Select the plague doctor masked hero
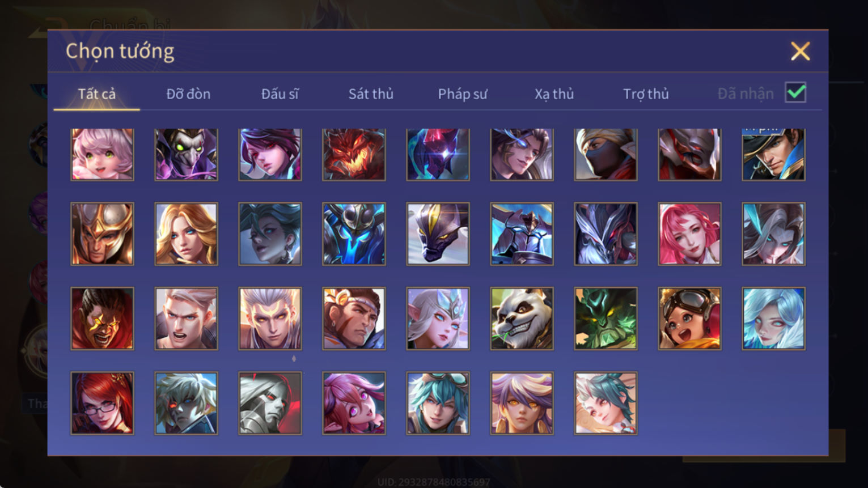The height and width of the screenshot is (488, 868). 186,154
